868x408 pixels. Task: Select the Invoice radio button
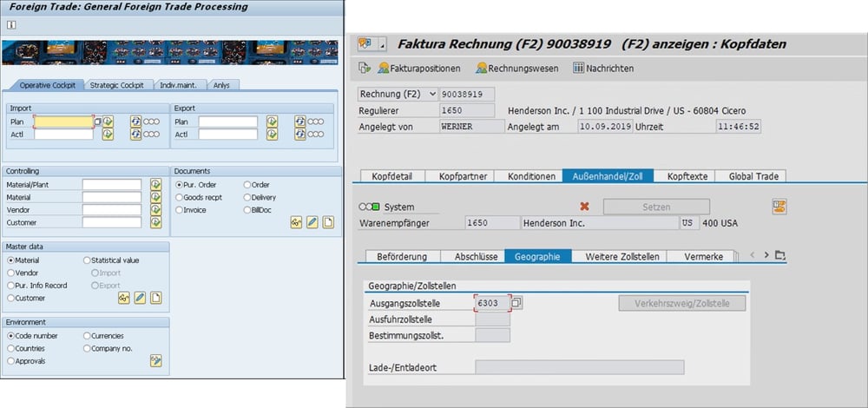(x=180, y=210)
